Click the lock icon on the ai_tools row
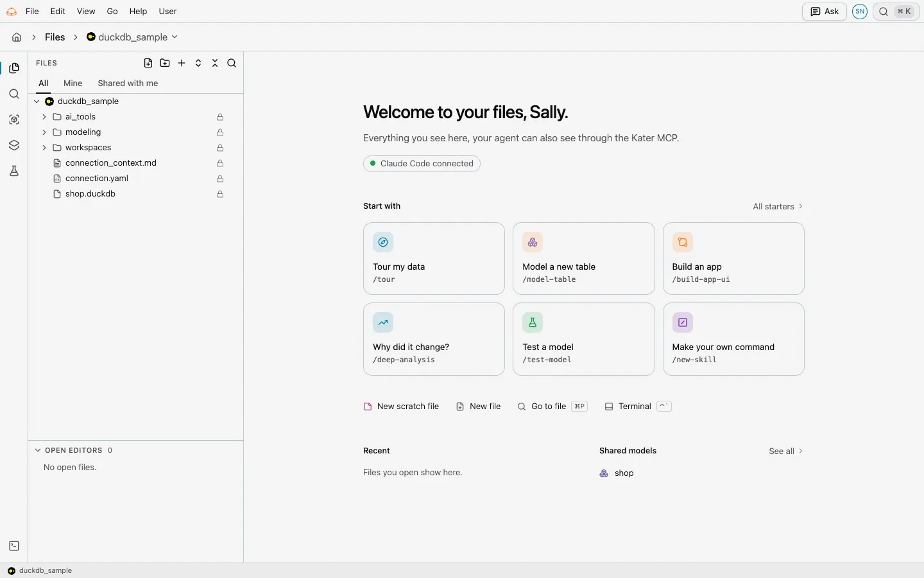 click(x=220, y=117)
